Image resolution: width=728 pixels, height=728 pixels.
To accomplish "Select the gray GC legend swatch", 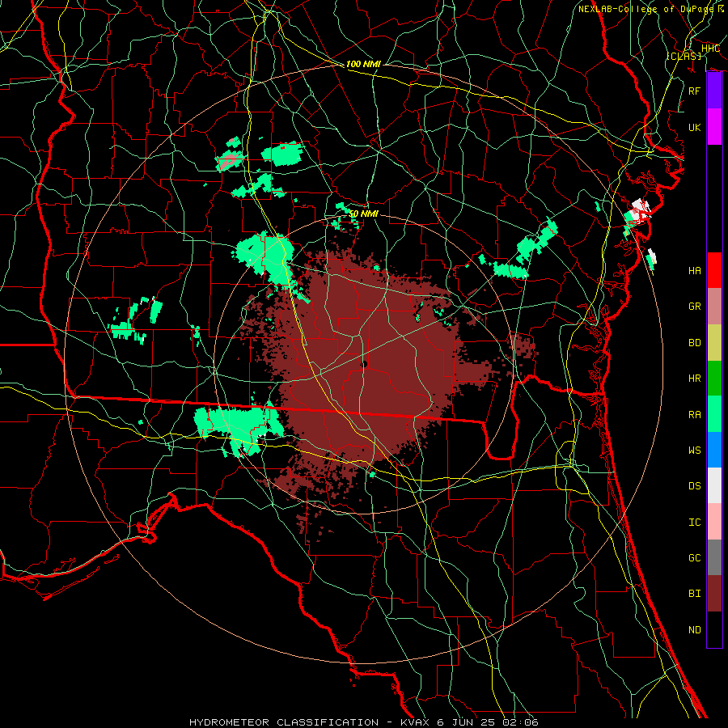I will click(714, 557).
